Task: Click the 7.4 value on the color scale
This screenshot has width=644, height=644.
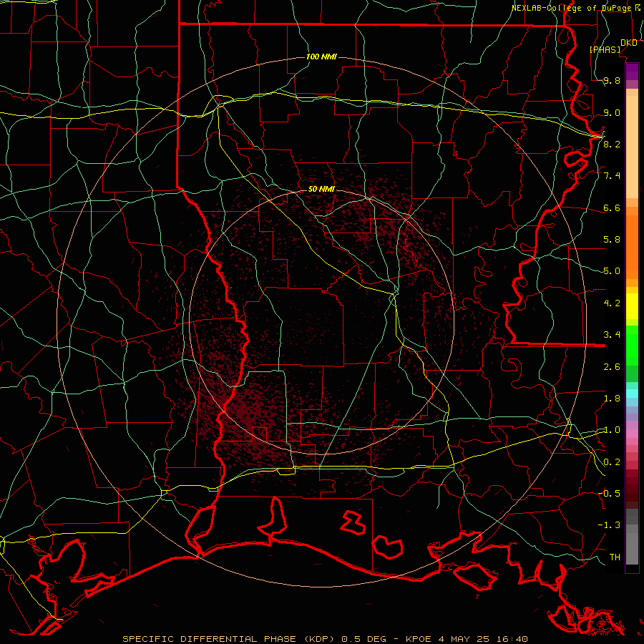Action: click(x=612, y=176)
